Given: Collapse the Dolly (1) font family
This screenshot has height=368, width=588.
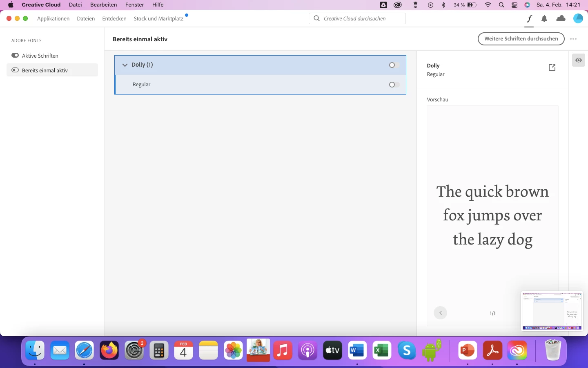Looking at the screenshot, I should click(125, 65).
